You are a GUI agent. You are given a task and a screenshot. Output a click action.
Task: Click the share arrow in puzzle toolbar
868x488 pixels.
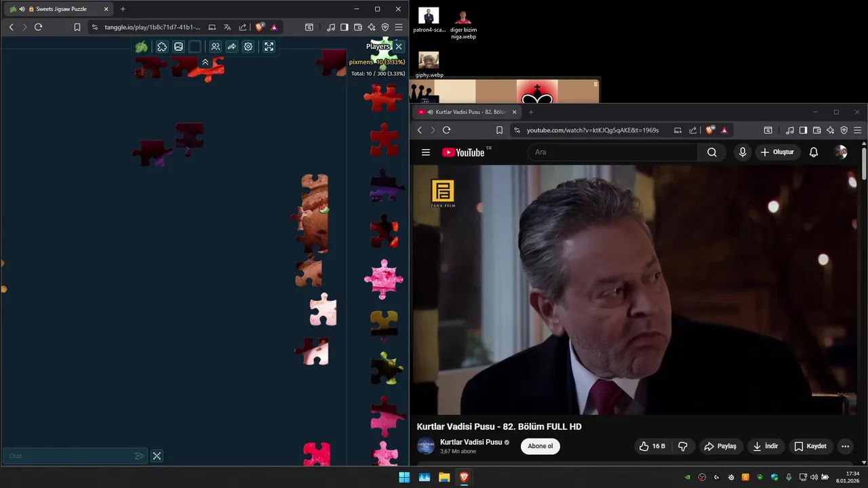pos(231,47)
